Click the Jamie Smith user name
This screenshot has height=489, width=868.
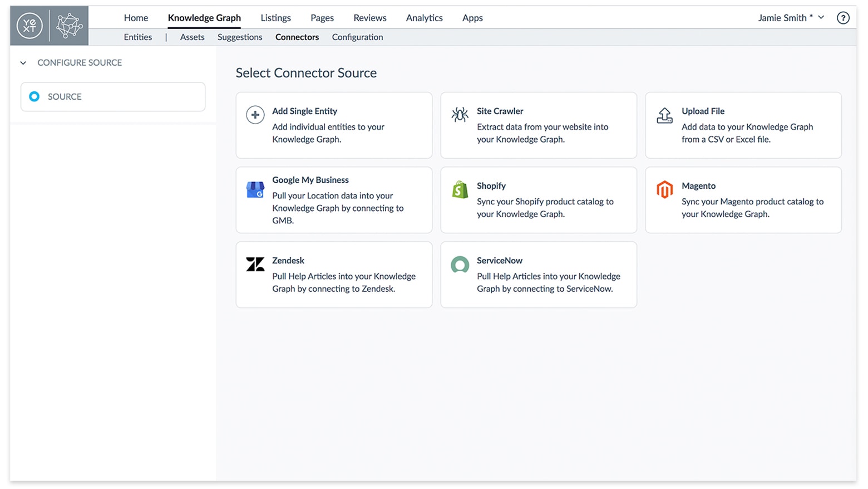pos(782,18)
